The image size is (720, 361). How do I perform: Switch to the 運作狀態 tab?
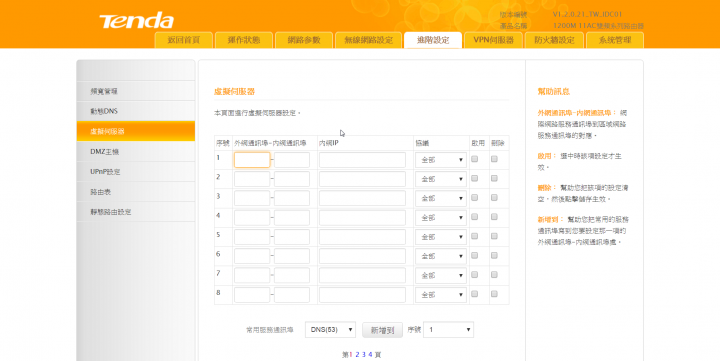[x=244, y=40]
